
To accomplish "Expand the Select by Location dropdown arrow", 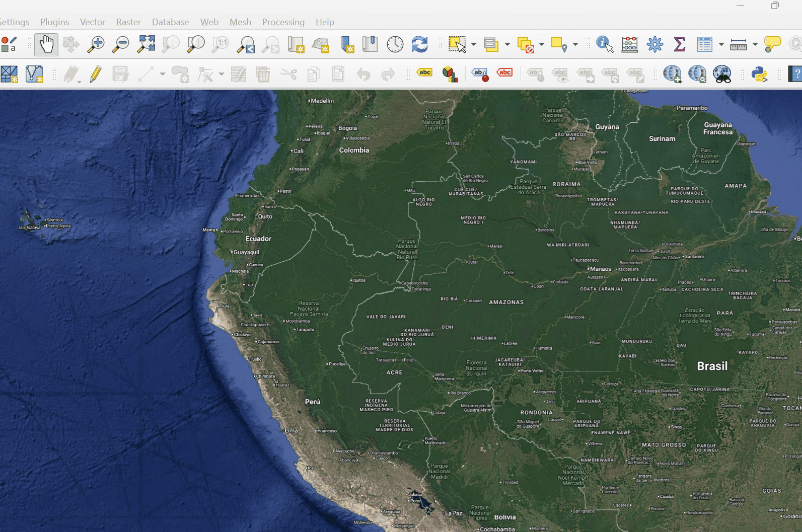I will tap(575, 44).
